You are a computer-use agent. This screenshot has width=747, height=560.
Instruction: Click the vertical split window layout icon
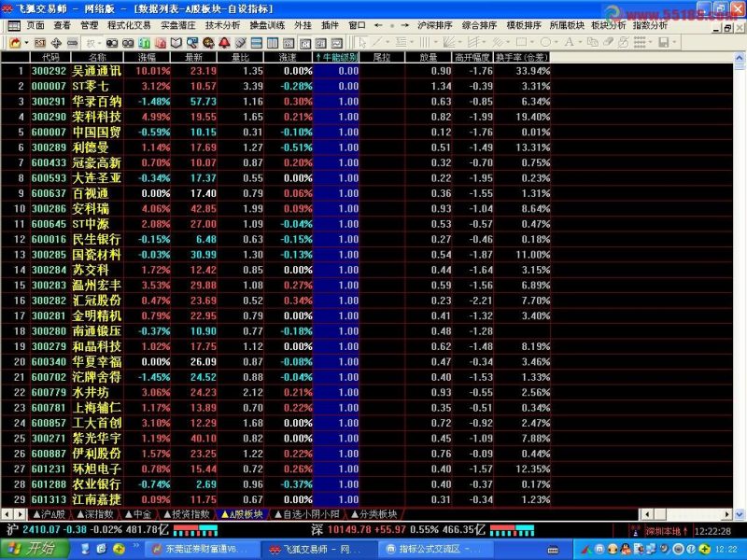coord(273,43)
